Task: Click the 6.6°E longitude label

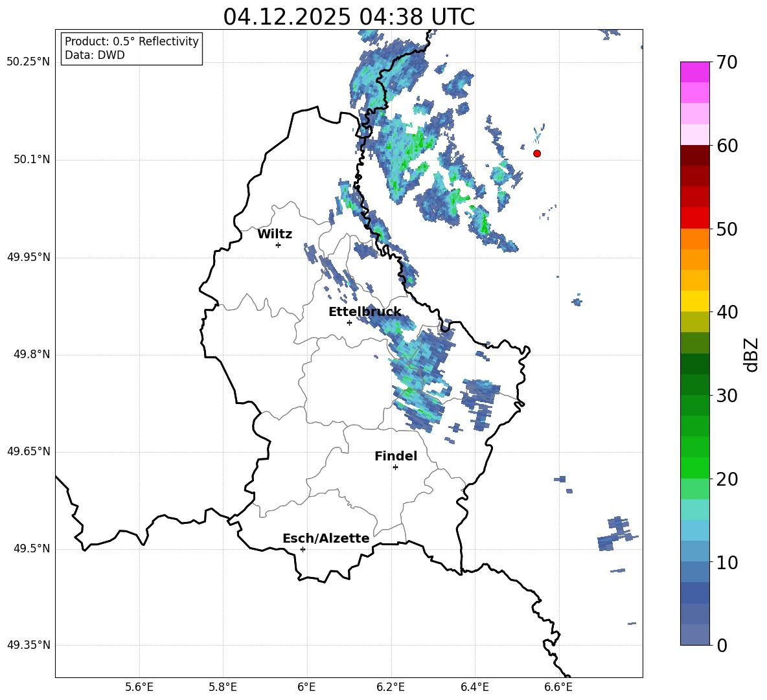Action: [558, 687]
